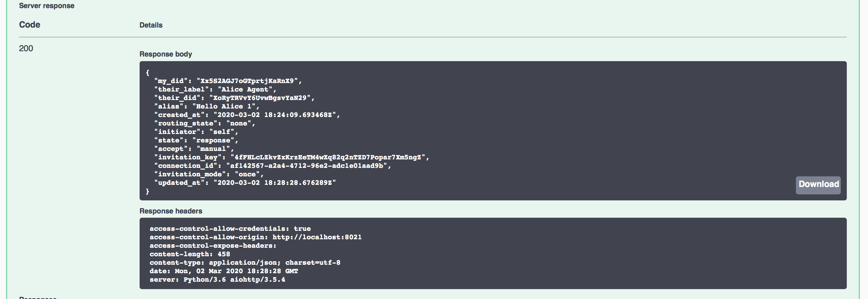
Task: Click the Download button
Action: coord(818,184)
